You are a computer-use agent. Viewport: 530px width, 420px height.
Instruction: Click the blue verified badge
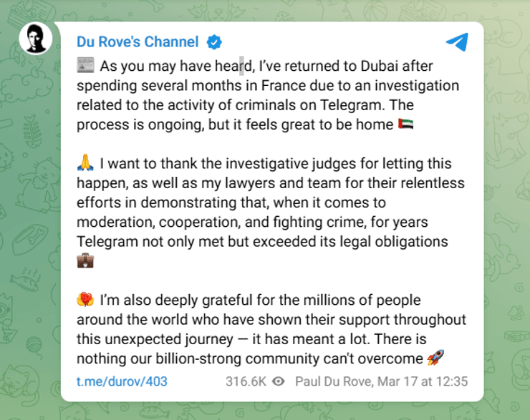(214, 42)
